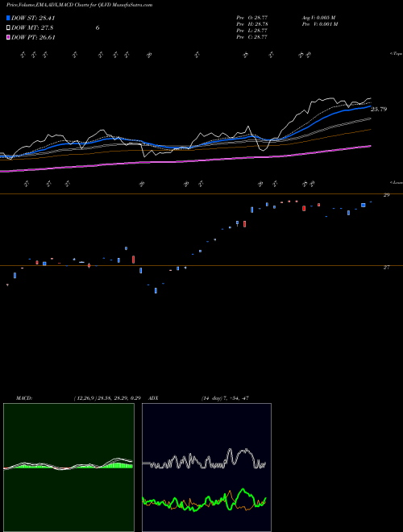Viewport: 403px width, 532px height.
Task: Open the green MACD indicator chart
Action: click(x=69, y=468)
